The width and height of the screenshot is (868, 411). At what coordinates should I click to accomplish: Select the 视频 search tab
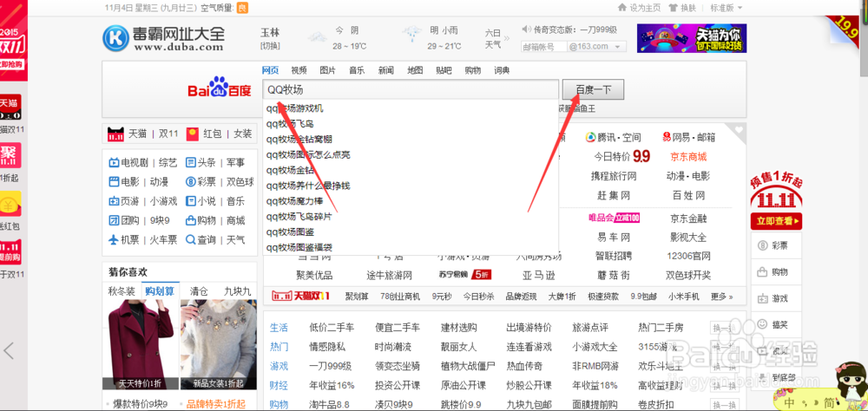coord(299,70)
